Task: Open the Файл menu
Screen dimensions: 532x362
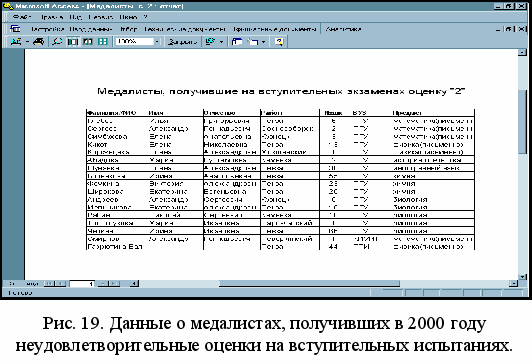Action: [x=22, y=17]
